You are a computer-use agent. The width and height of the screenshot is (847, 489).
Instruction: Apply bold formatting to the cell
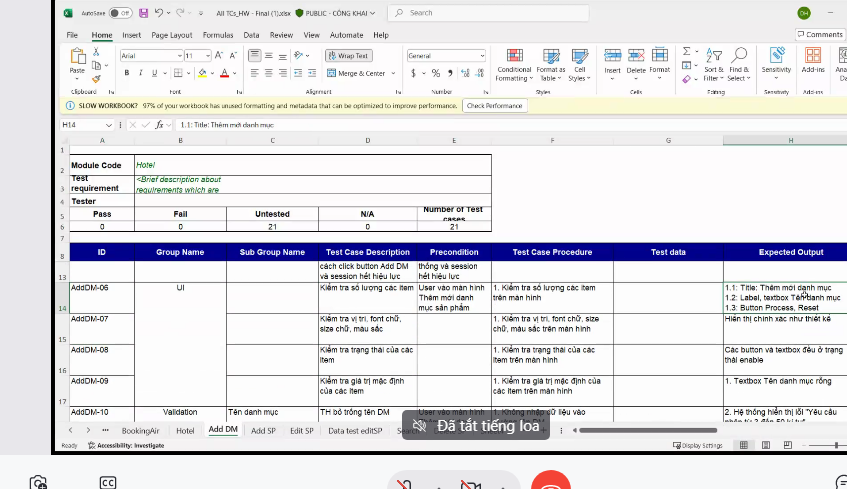click(x=125, y=73)
